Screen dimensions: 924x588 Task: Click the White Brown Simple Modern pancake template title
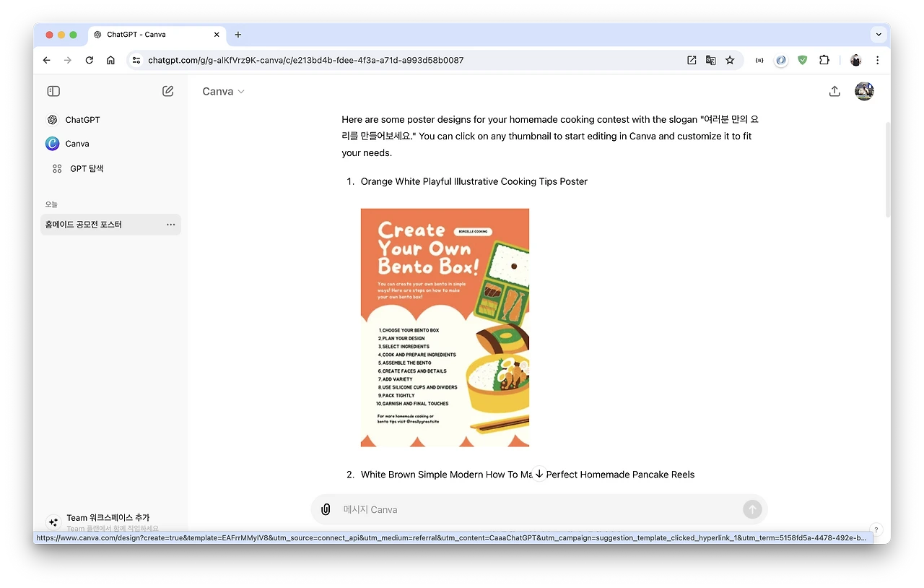coord(528,475)
